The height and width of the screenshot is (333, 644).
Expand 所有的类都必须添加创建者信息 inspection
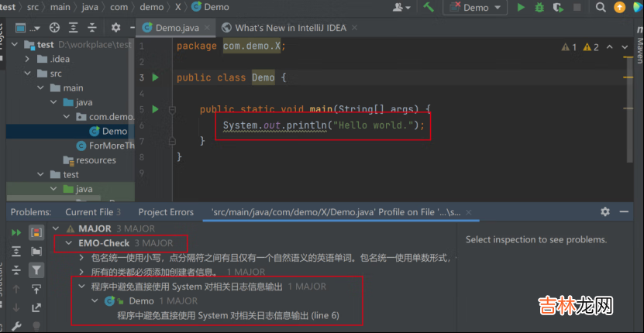coord(81,272)
